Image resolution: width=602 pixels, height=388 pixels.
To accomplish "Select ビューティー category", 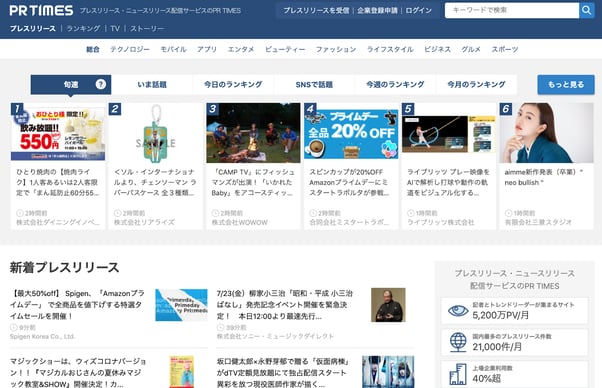I will coord(285,49).
